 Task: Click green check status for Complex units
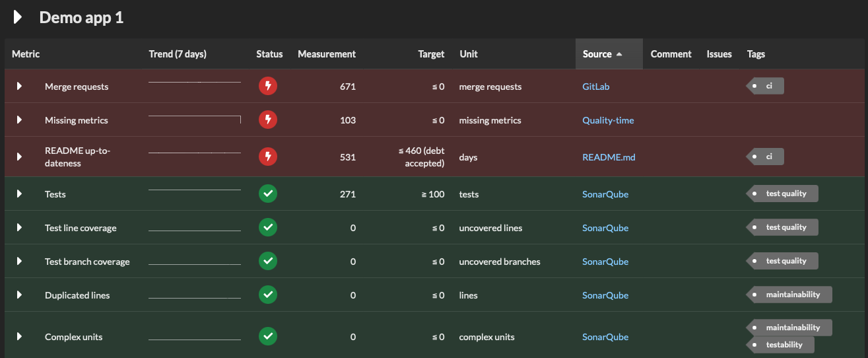click(x=268, y=336)
